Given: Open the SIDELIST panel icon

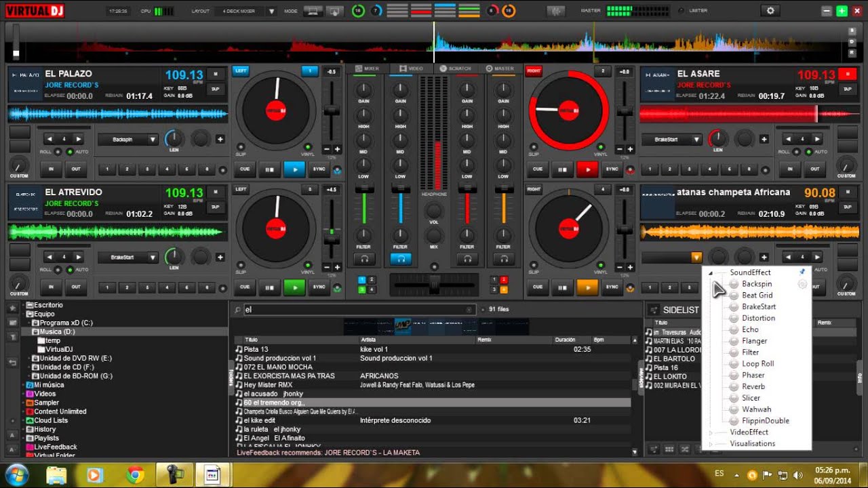Looking at the screenshot, I should (x=654, y=309).
